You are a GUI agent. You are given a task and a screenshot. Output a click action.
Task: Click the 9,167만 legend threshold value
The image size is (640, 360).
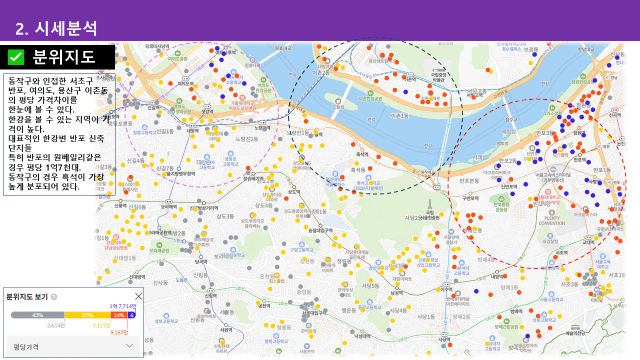tap(119, 333)
